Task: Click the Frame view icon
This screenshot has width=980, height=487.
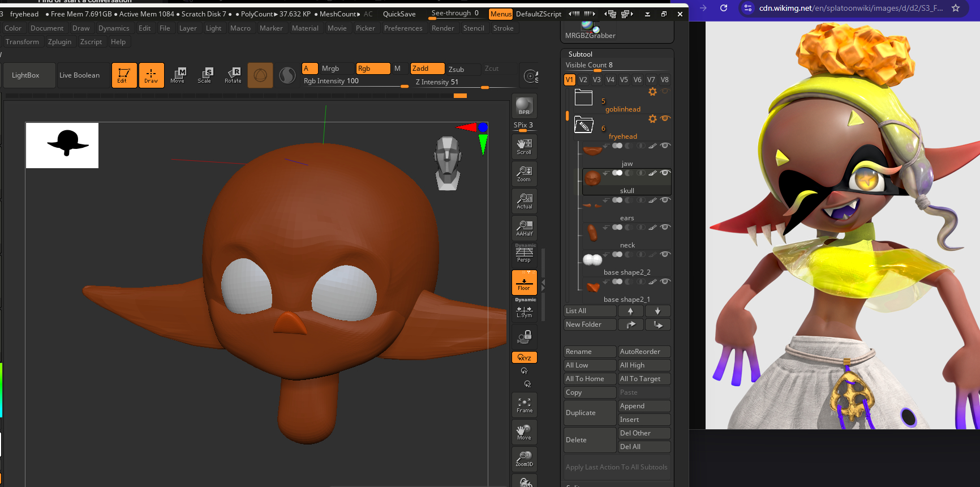Action: [524, 405]
